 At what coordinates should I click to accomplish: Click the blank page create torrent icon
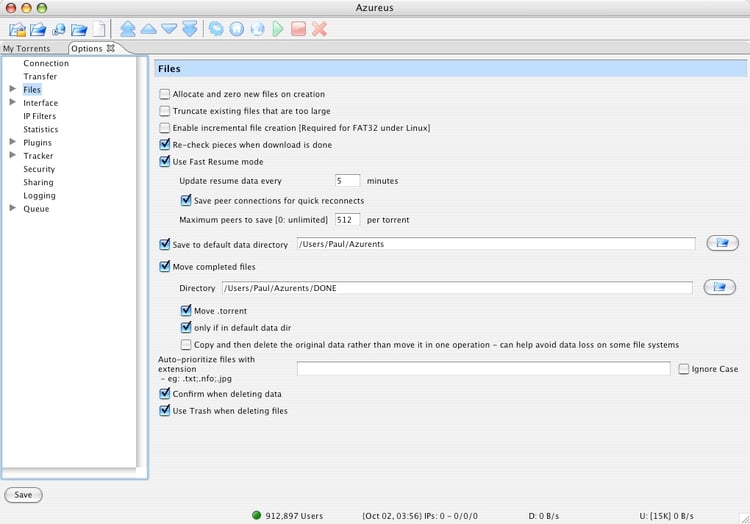99,29
